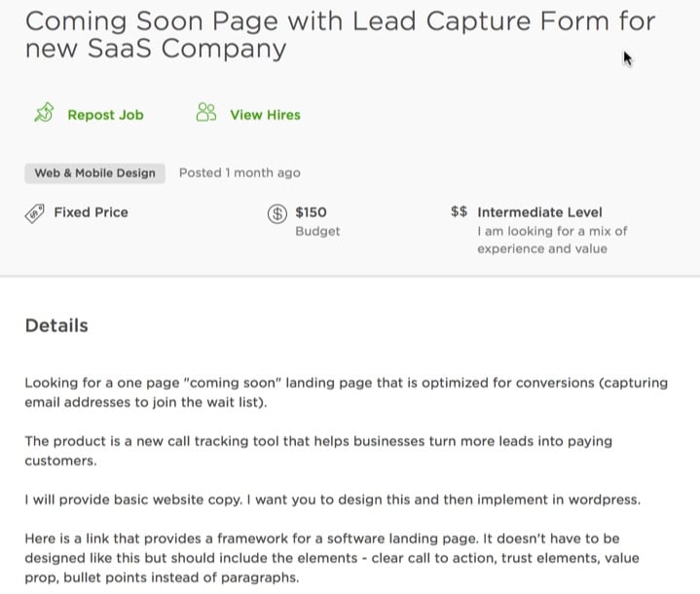Screen dimensions: 700x594
Task: Click the paragraph about call tracking tool
Action: click(x=318, y=451)
